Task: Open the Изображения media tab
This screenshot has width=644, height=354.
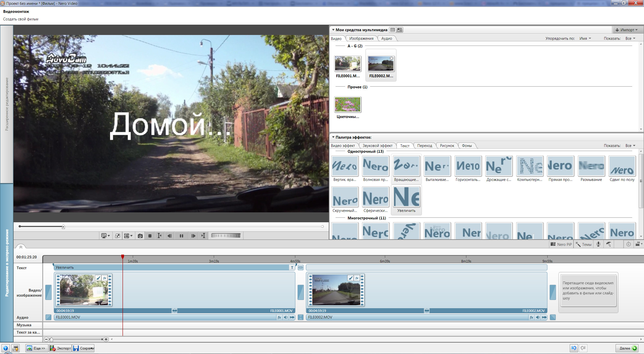Action: click(x=361, y=38)
